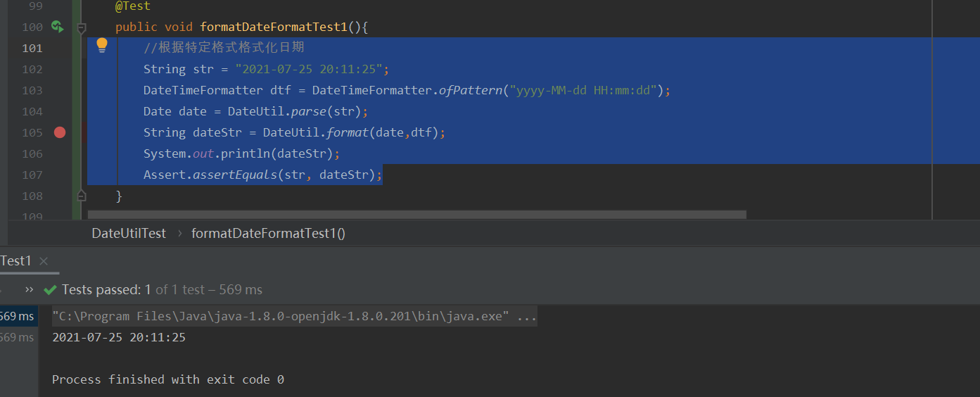Set breakpoint in gutter at line 104
The width and height of the screenshot is (980, 397).
click(x=60, y=111)
